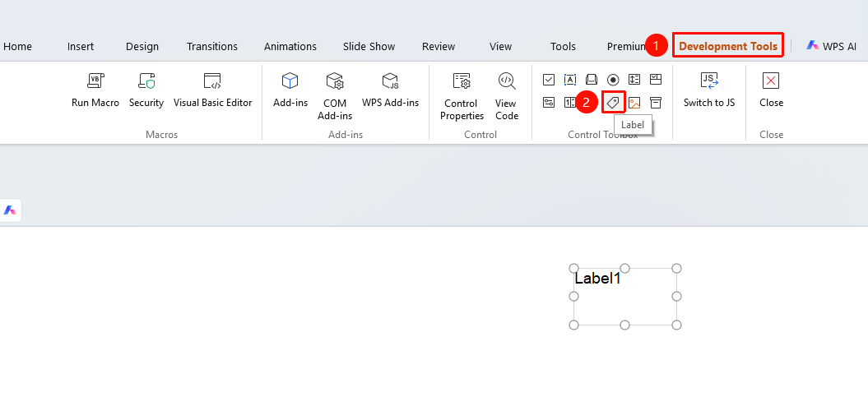Open the WPS AI floating icon on the left
The width and height of the screenshot is (868, 406).
10,210
